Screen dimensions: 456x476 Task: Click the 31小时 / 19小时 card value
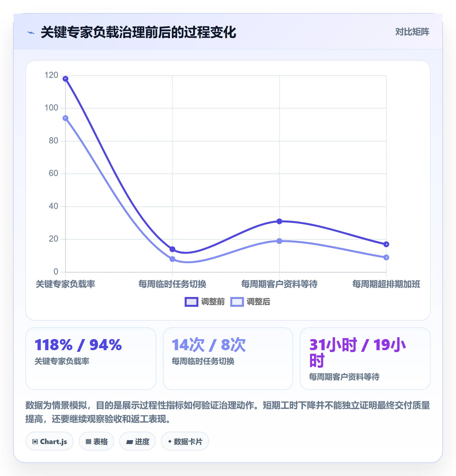(358, 353)
